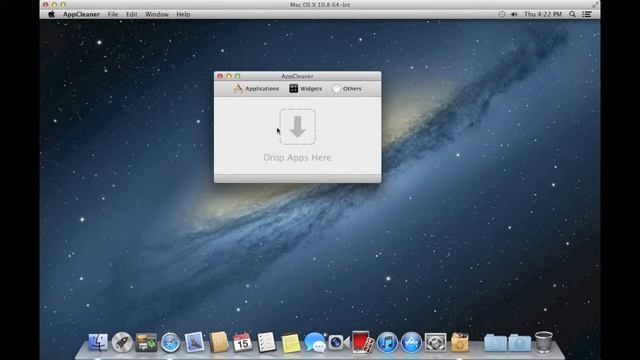The width and height of the screenshot is (640, 360).
Task: Zoom the AppCleaner window with green button
Action: 238,76
